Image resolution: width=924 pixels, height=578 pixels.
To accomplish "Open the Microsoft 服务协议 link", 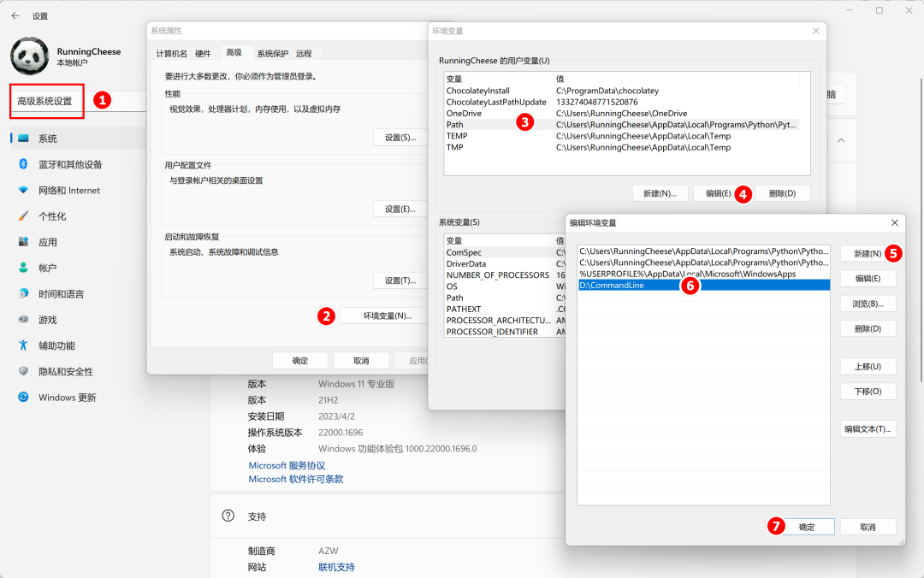I will (x=287, y=465).
